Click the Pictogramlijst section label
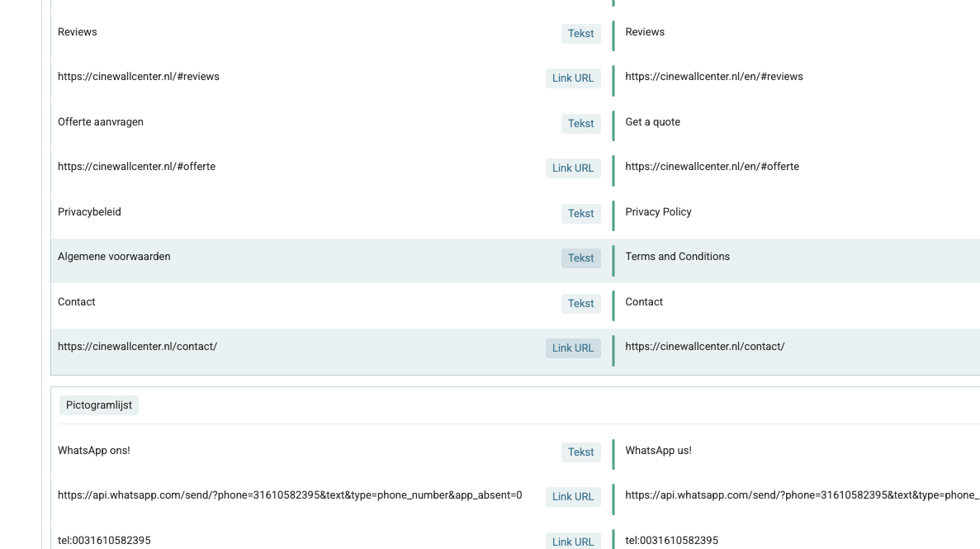The height and width of the screenshot is (549, 980). pos(99,405)
